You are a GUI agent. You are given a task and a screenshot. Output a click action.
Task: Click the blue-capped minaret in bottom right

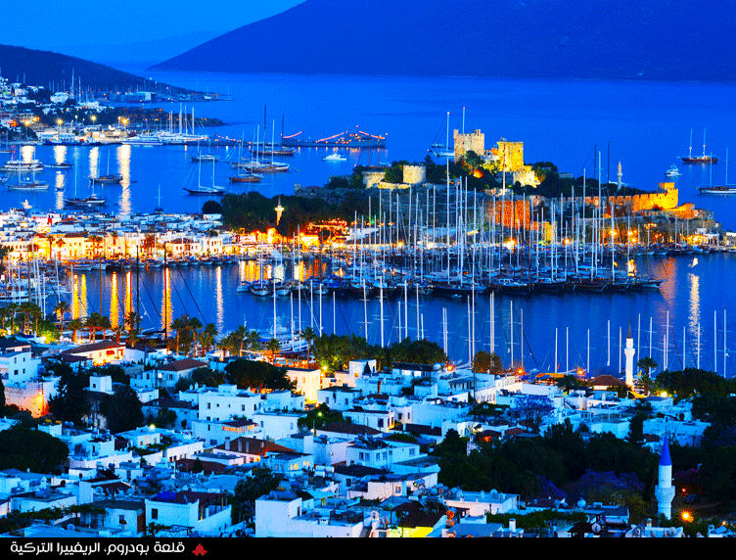pos(665,480)
